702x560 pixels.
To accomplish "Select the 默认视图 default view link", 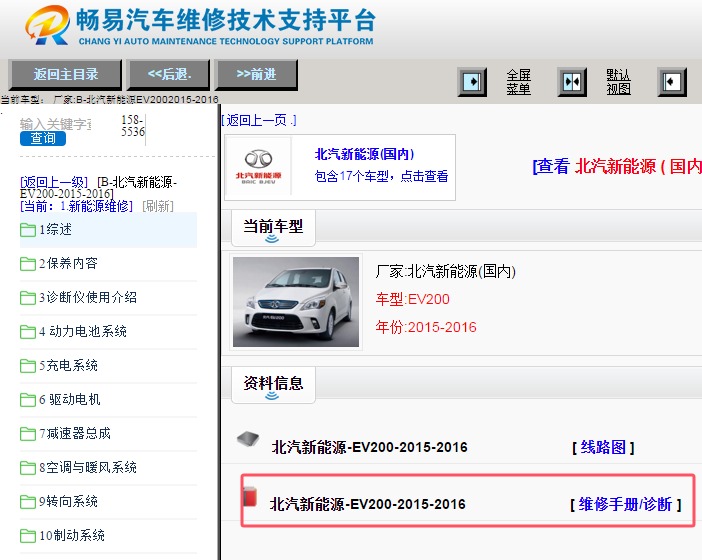I will coord(618,82).
